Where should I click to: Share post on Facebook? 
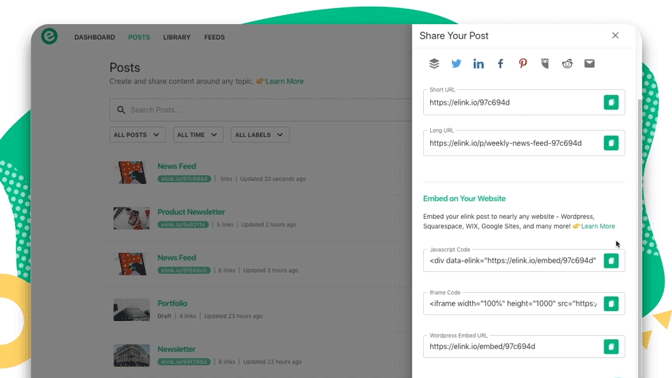[x=500, y=64]
